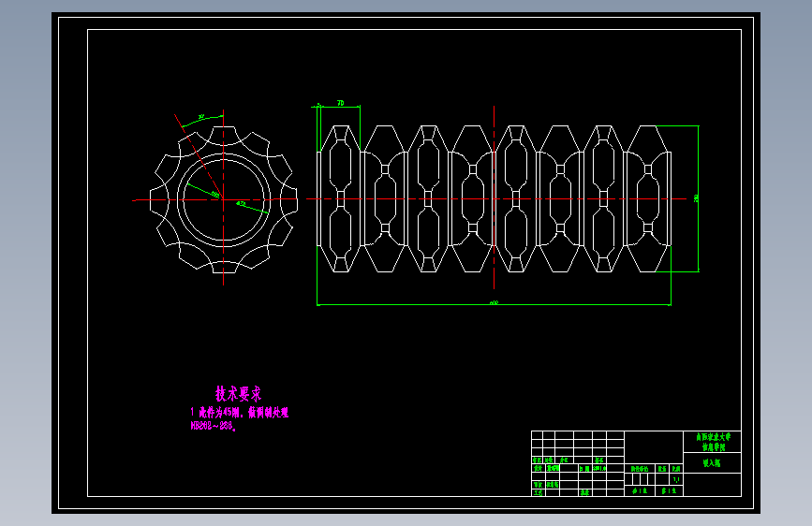
Task: Select the 70 width dimension label
Action: (340, 103)
